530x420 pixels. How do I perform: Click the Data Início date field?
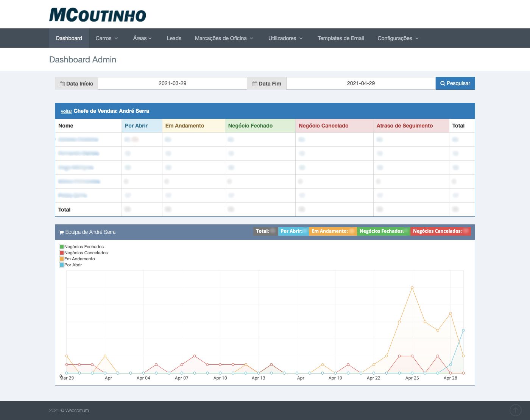click(172, 83)
